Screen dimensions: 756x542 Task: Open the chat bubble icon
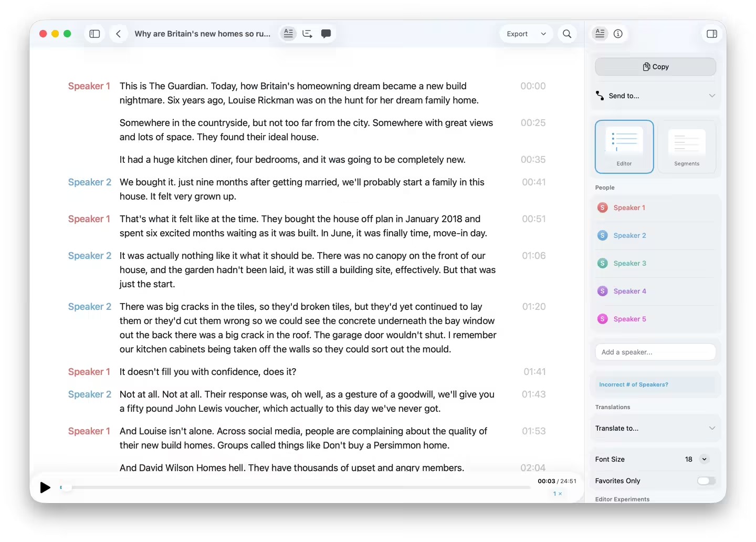326,34
